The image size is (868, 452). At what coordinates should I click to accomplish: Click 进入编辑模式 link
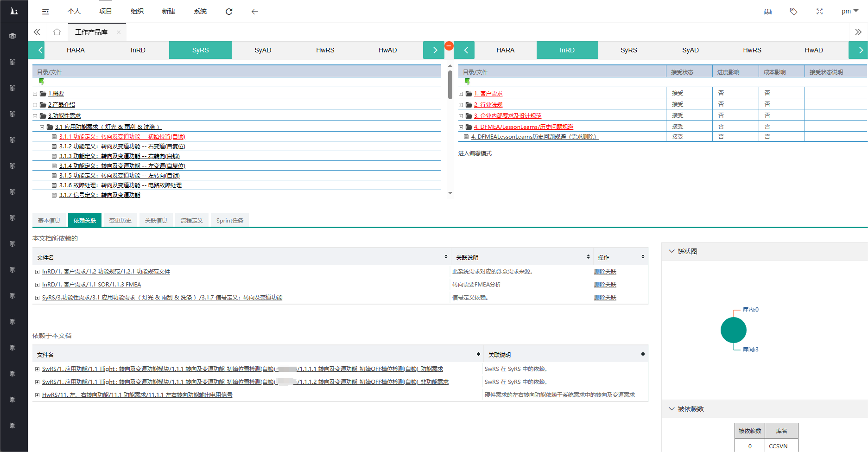[x=475, y=153]
